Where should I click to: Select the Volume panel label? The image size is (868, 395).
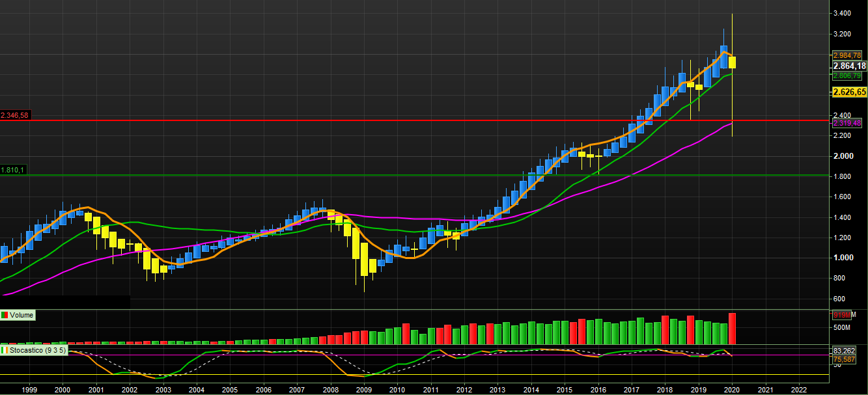pyautogui.click(x=21, y=315)
